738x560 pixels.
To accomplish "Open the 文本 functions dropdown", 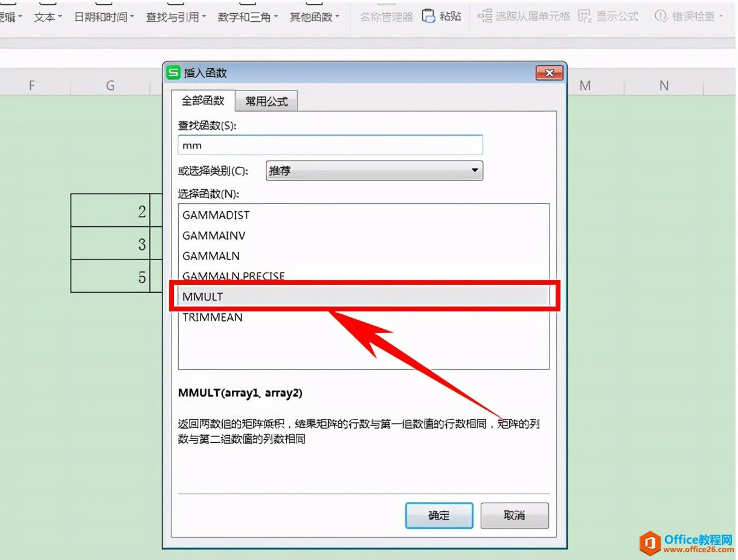I will click(x=48, y=17).
